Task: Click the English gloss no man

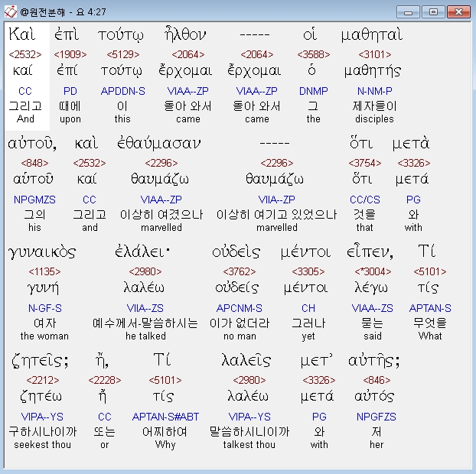Action: 240,336
